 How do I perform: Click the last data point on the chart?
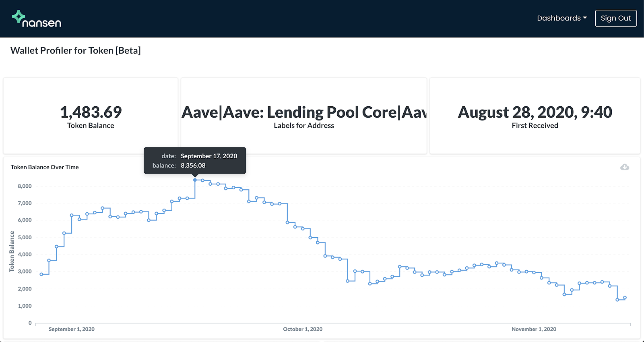point(625,298)
